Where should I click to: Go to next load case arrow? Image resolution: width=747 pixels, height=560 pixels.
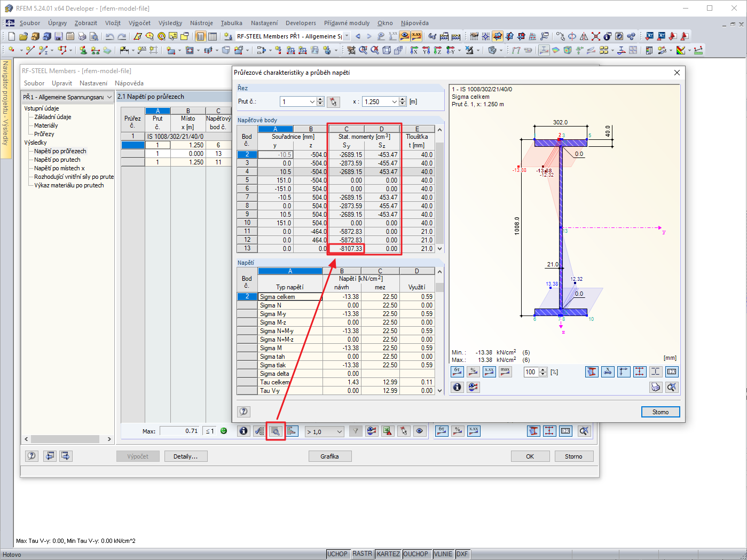[x=369, y=36]
